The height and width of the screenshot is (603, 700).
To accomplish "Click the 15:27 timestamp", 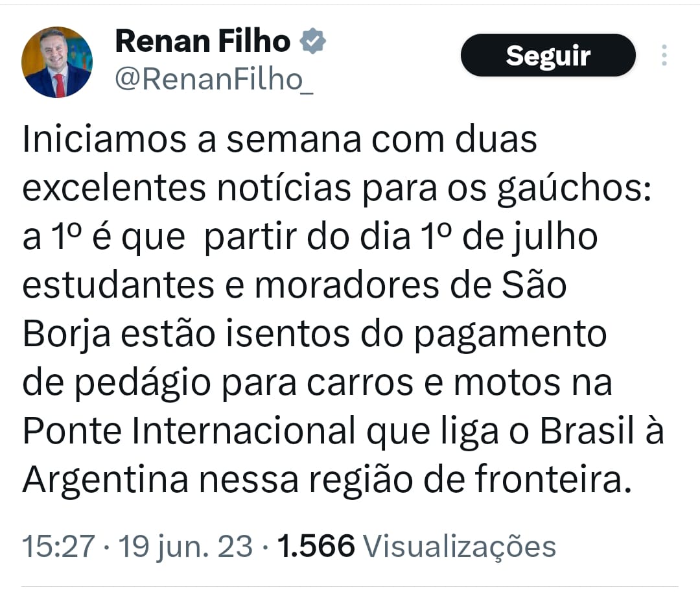I will (58, 546).
